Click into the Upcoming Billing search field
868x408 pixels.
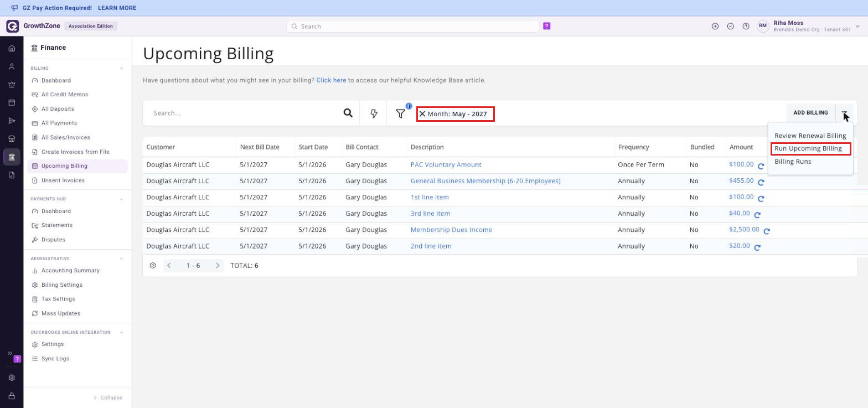[245, 113]
